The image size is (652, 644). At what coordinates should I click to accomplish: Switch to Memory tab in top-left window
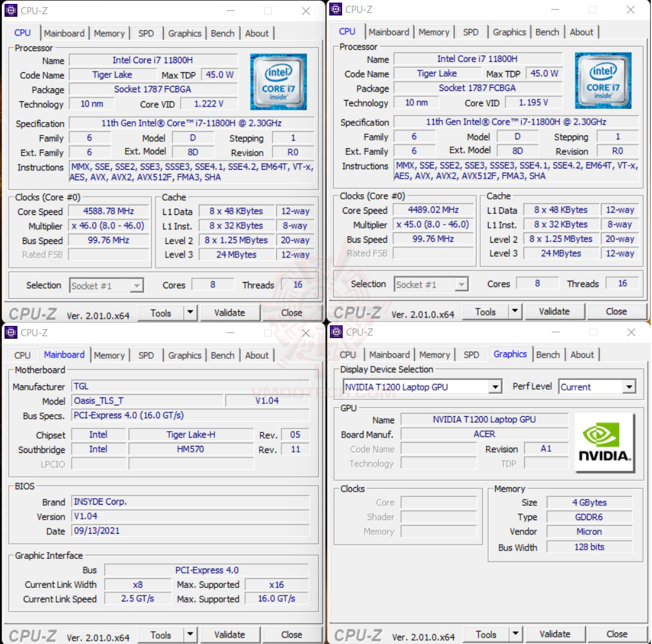click(x=109, y=34)
